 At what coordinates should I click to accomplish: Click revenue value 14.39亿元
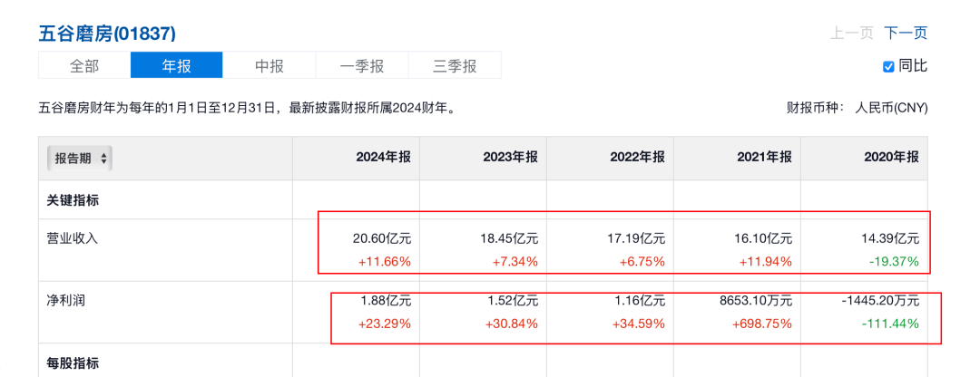click(892, 238)
